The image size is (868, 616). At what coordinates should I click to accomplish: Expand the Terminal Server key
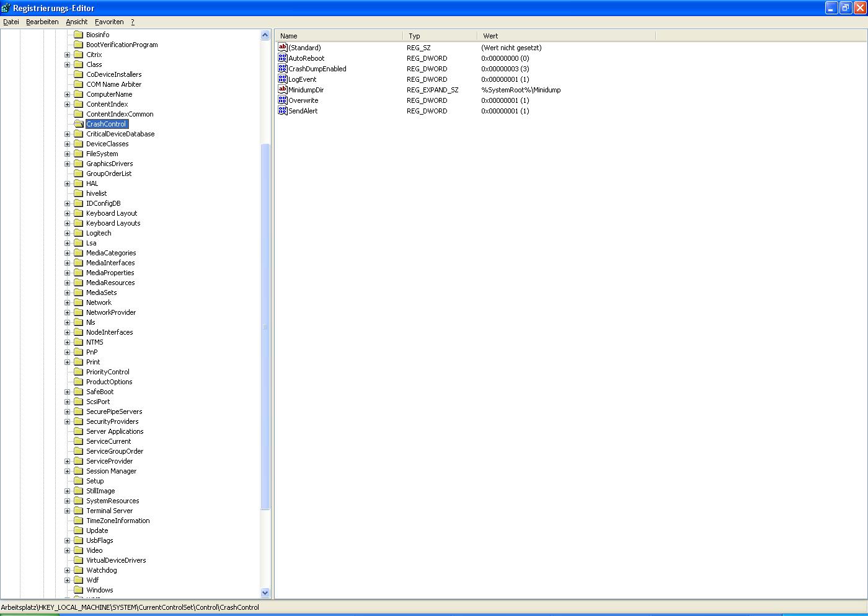(68, 511)
